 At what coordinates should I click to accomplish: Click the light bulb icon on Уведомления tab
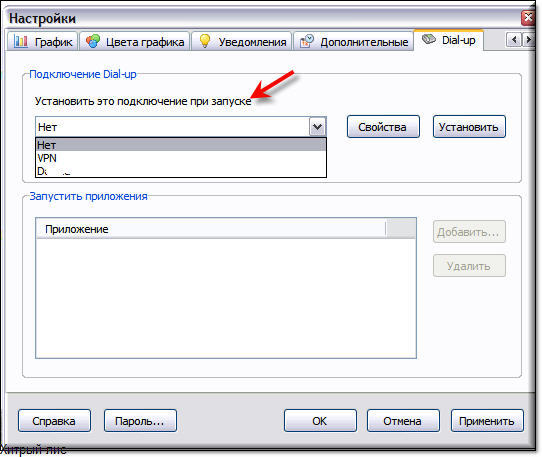[205, 41]
